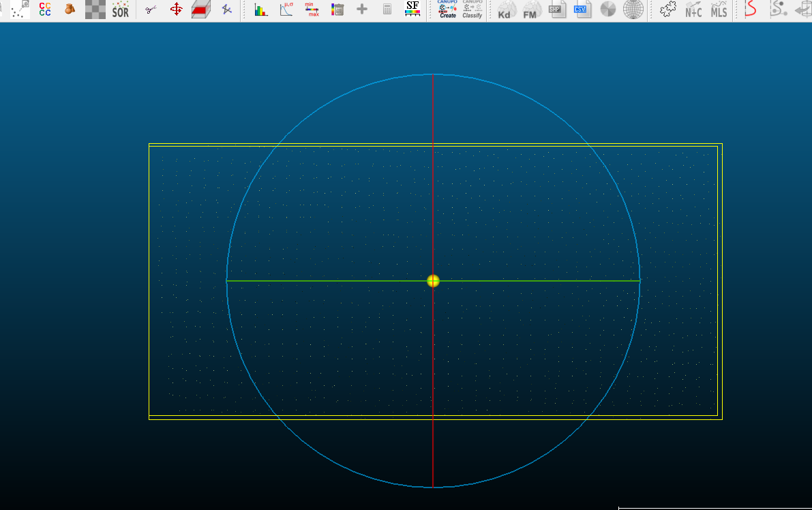Screen dimensions: 812x510
Task: Open the SOR noise filter
Action: pyautogui.click(x=121, y=10)
